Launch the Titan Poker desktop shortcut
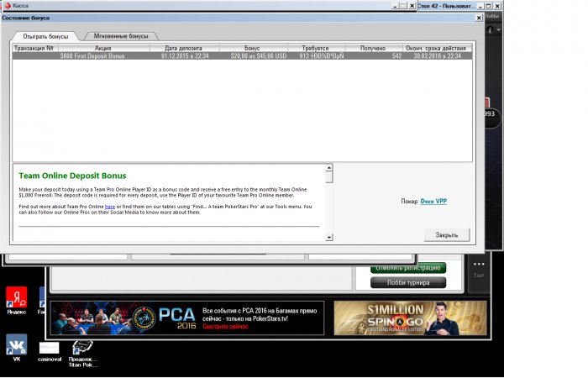Screen dimensions: 588x378 click(82, 354)
